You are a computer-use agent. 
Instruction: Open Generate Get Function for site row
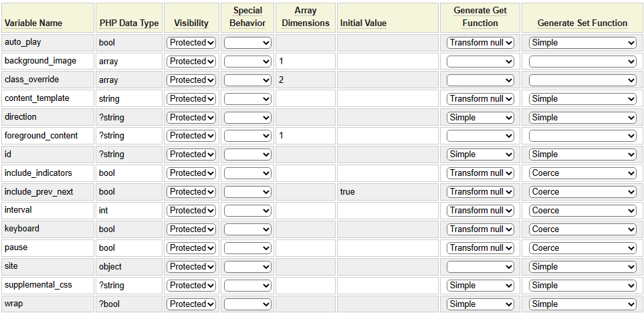tap(480, 267)
